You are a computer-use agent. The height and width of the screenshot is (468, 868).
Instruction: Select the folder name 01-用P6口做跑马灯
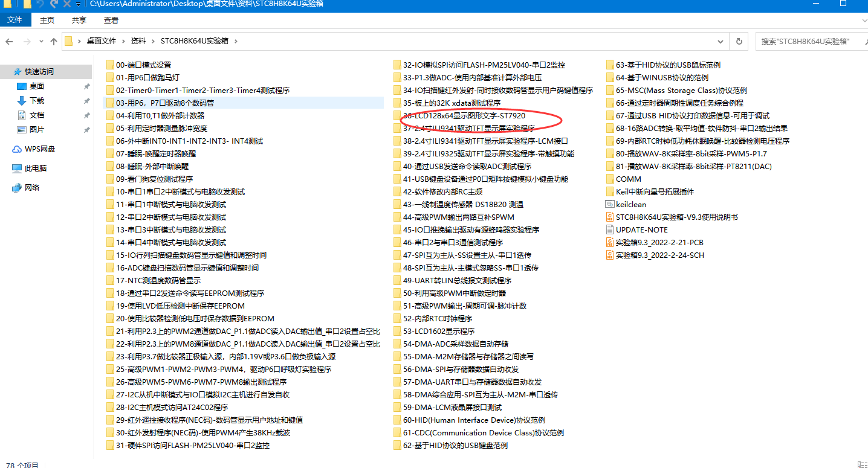(x=147, y=77)
